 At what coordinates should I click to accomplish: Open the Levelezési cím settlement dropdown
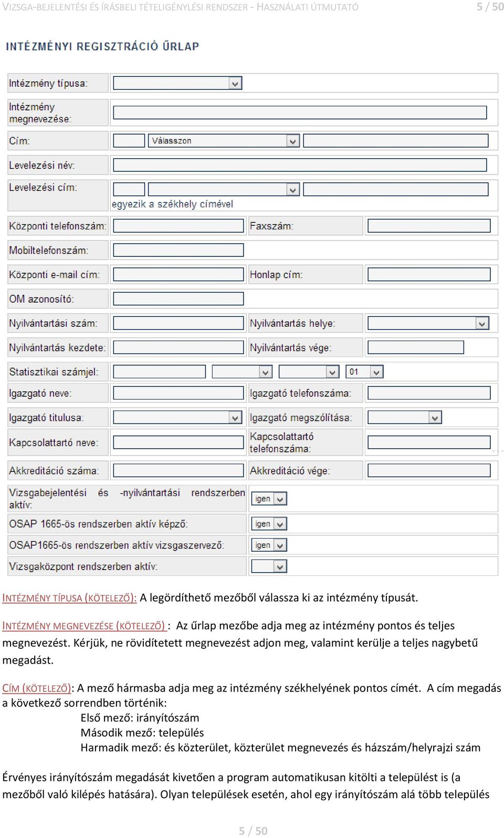point(224,189)
